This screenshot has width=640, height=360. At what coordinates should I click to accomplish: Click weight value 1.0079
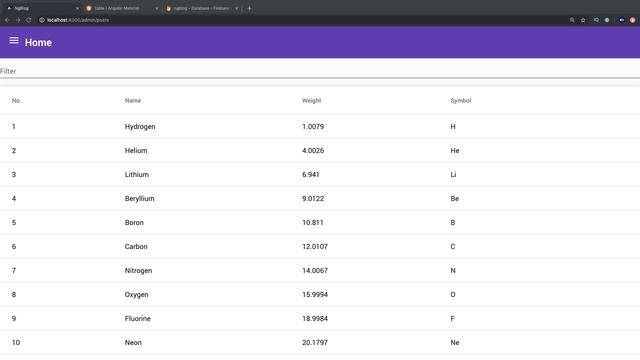click(313, 127)
